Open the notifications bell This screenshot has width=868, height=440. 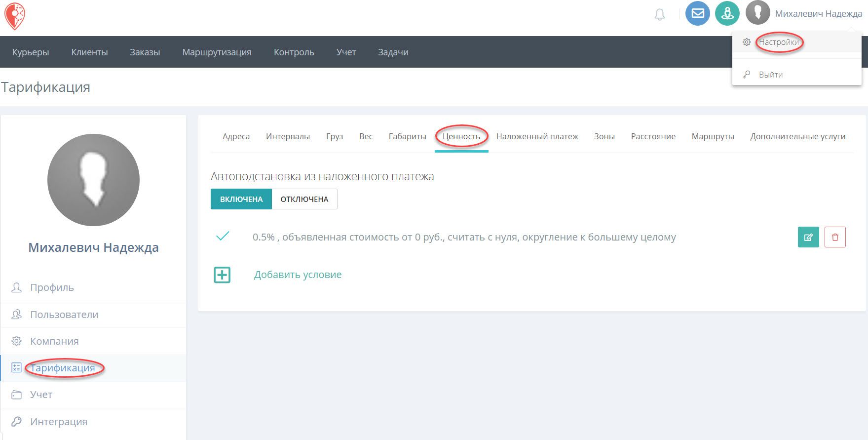pyautogui.click(x=660, y=14)
